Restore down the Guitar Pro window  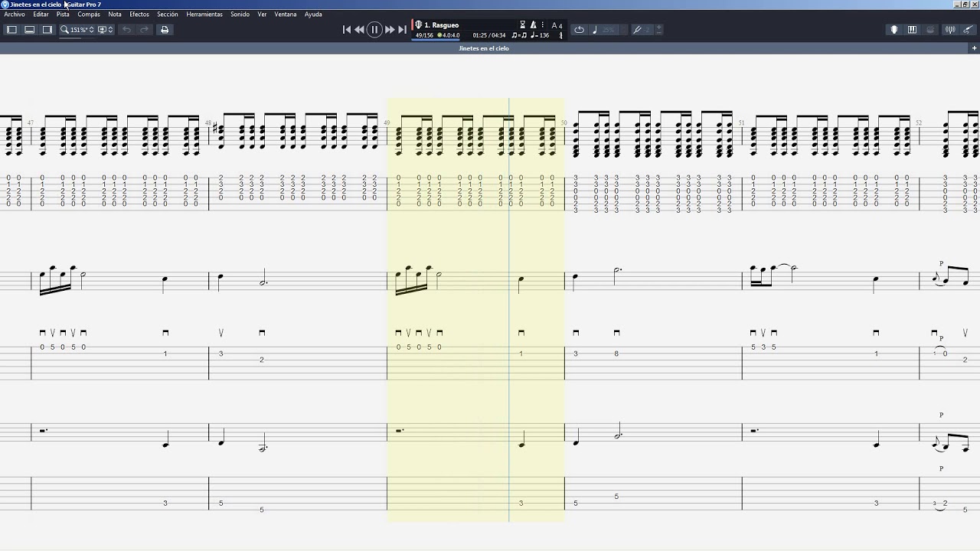(965, 5)
